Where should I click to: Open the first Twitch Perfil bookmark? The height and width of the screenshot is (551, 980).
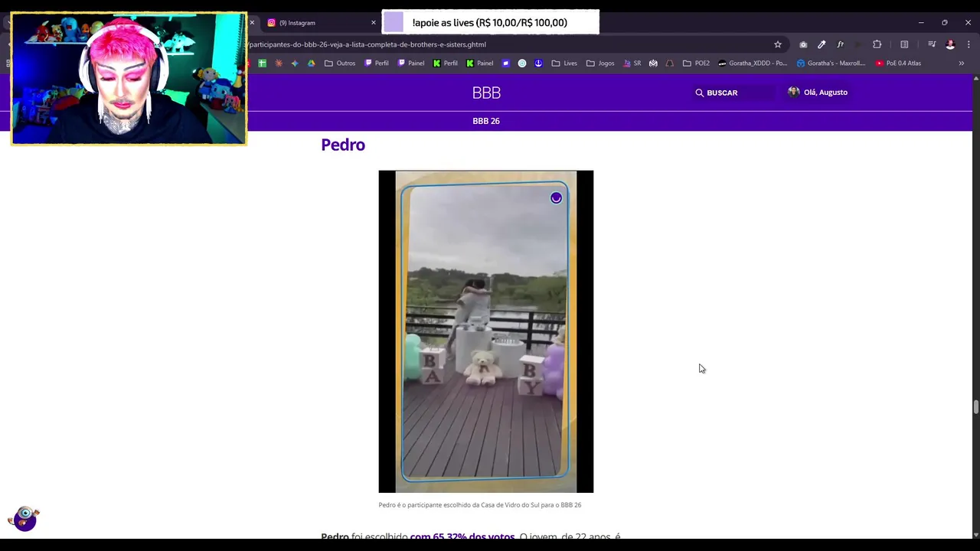pos(377,64)
